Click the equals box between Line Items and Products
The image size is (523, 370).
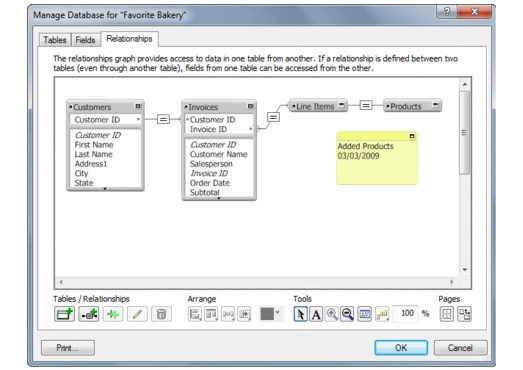point(366,105)
